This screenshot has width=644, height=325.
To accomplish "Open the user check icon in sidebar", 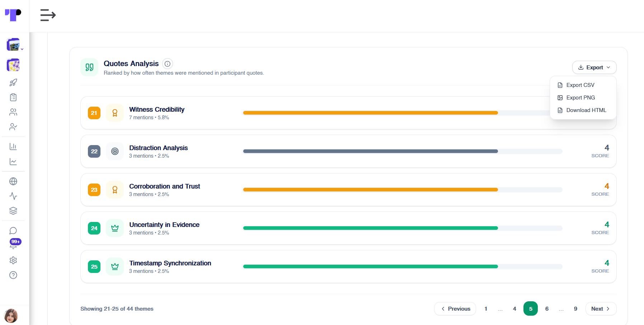I will point(13,127).
